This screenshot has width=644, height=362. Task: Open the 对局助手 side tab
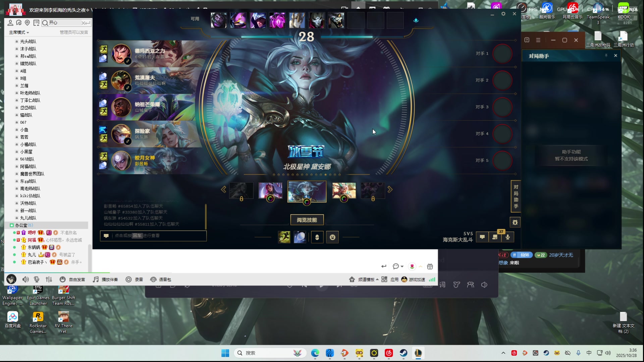(x=516, y=196)
